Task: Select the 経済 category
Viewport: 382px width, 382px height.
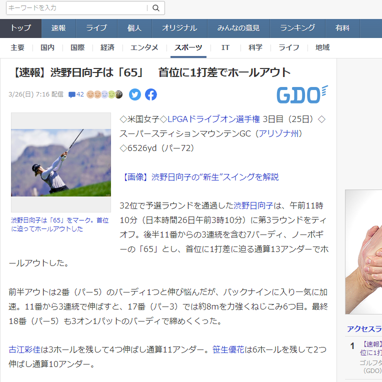Action: (107, 48)
